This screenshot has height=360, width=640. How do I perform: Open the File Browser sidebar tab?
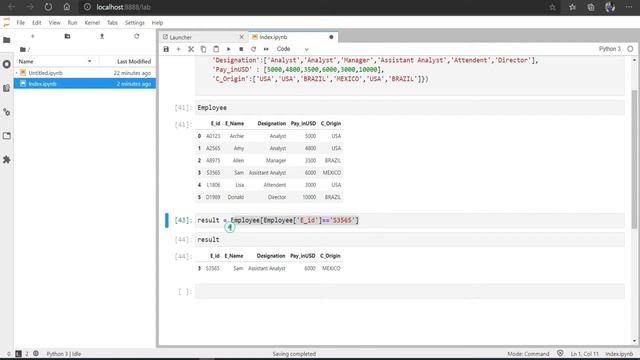click(x=7, y=40)
